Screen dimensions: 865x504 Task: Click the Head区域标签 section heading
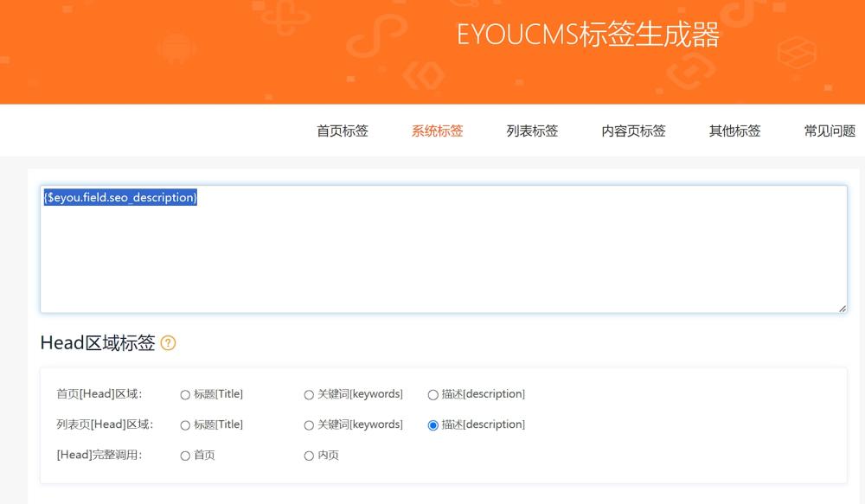pyautogui.click(x=98, y=343)
